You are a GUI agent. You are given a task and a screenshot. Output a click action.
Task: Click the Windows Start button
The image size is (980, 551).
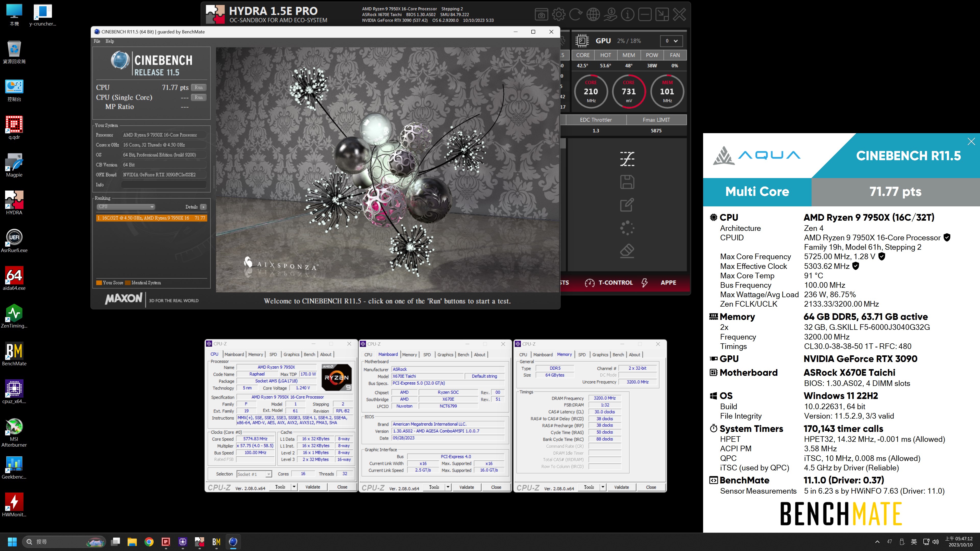[x=12, y=542]
